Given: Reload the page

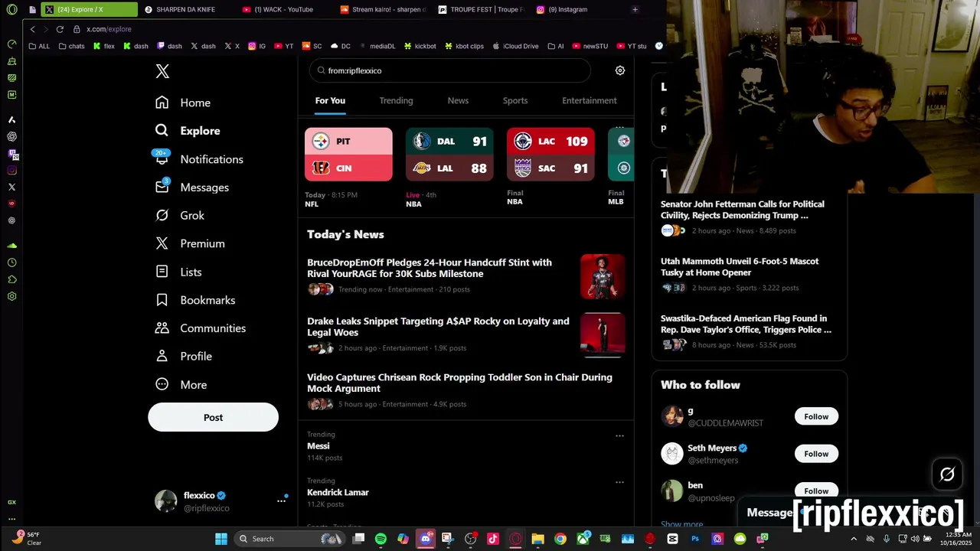Looking at the screenshot, I should [60, 29].
